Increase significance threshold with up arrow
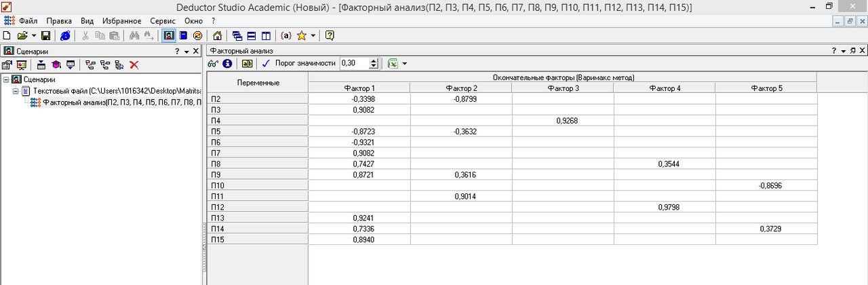 pos(374,60)
